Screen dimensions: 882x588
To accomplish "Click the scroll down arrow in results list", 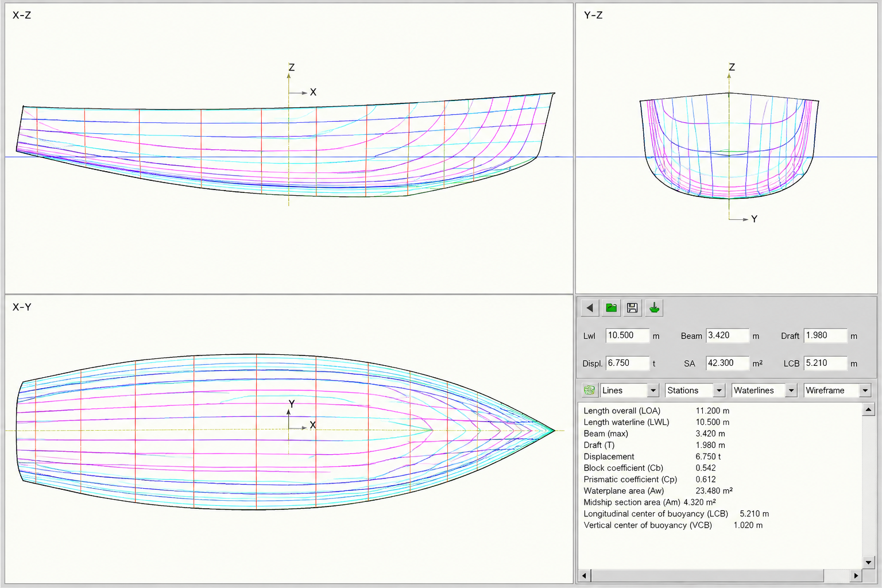I will pyautogui.click(x=868, y=562).
